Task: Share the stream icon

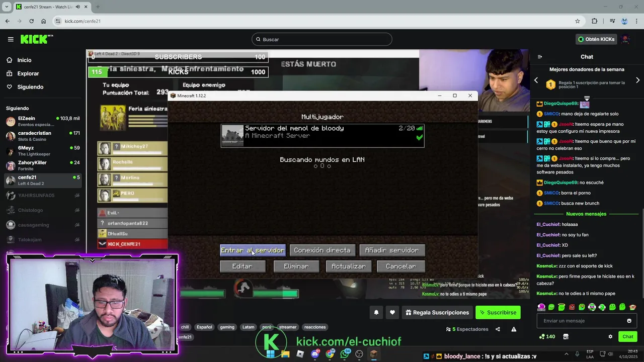Action: [498, 329]
